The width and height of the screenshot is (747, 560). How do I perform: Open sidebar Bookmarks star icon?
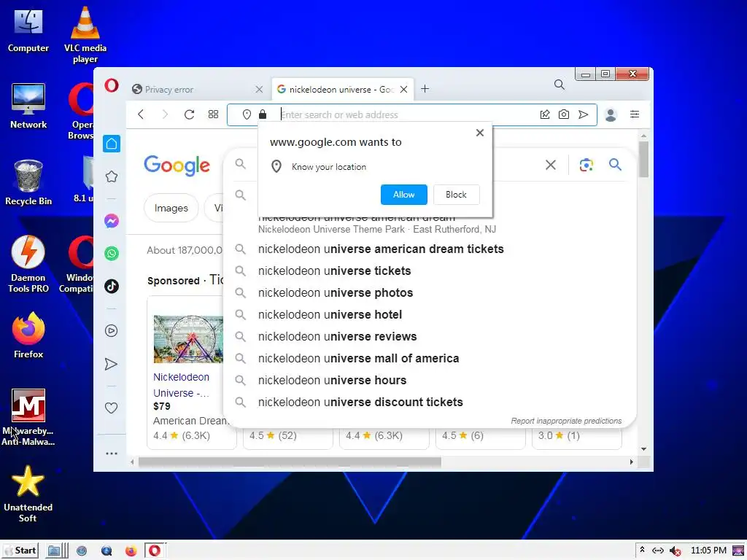pyautogui.click(x=112, y=176)
